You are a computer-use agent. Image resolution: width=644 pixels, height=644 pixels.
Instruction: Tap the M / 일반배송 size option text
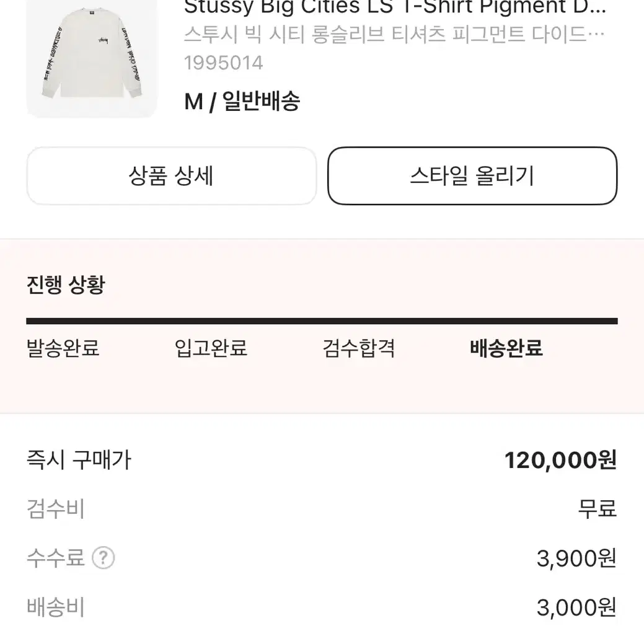(242, 102)
